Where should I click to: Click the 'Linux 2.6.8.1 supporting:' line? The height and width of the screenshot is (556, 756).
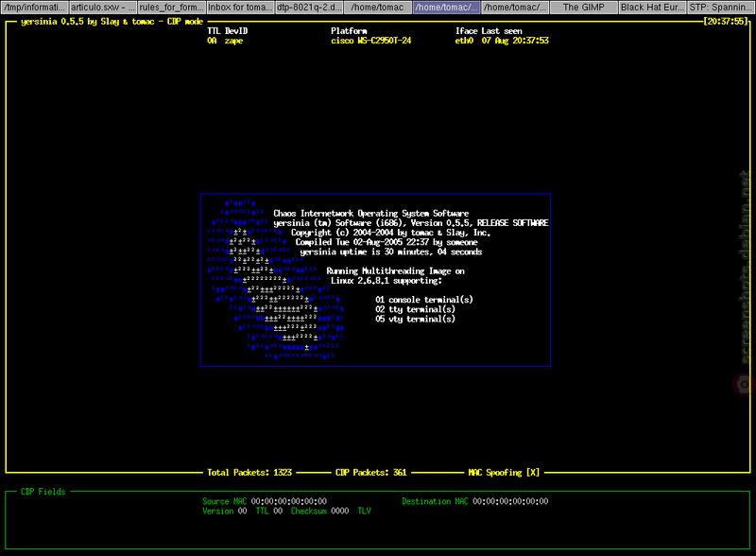(x=387, y=281)
